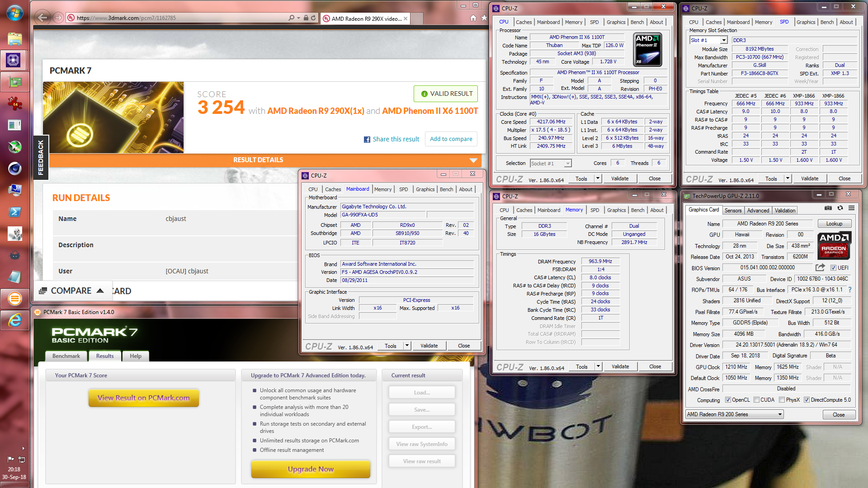Refresh the 3dmark.com page

pos(313,18)
